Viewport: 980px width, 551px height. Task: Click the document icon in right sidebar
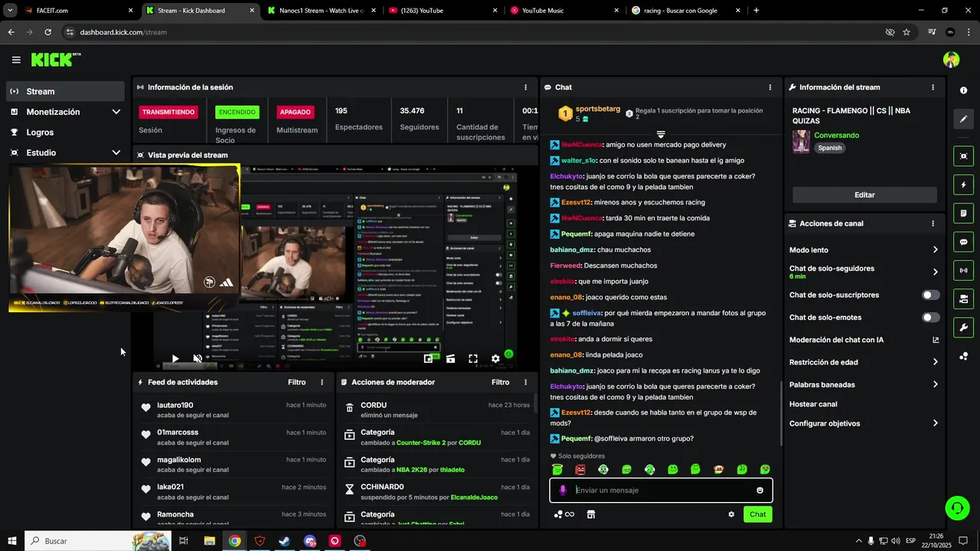pos(963,213)
